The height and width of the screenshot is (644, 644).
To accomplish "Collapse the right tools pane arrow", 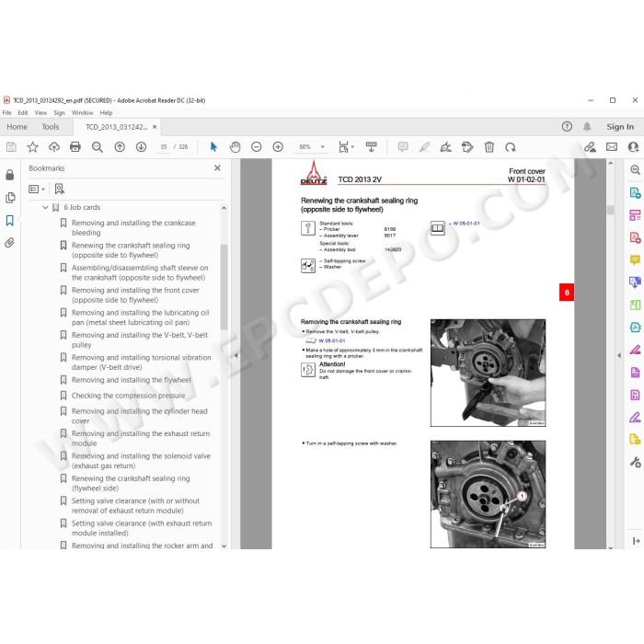I will 619,355.
